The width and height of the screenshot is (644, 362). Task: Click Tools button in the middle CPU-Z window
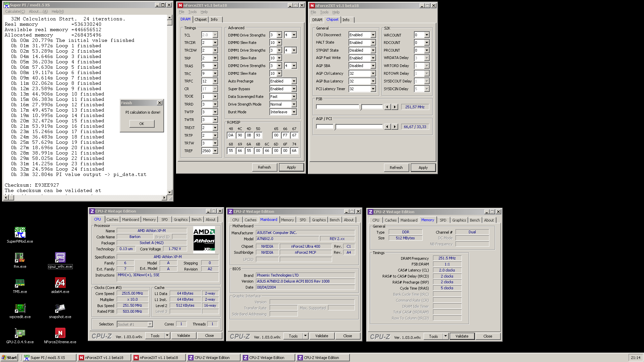pos(293,336)
